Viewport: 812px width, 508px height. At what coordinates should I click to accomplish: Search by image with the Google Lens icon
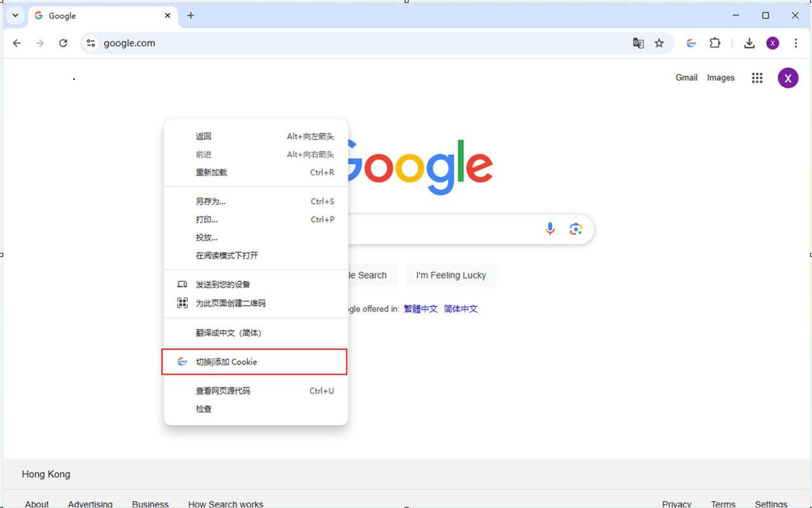[x=575, y=228]
